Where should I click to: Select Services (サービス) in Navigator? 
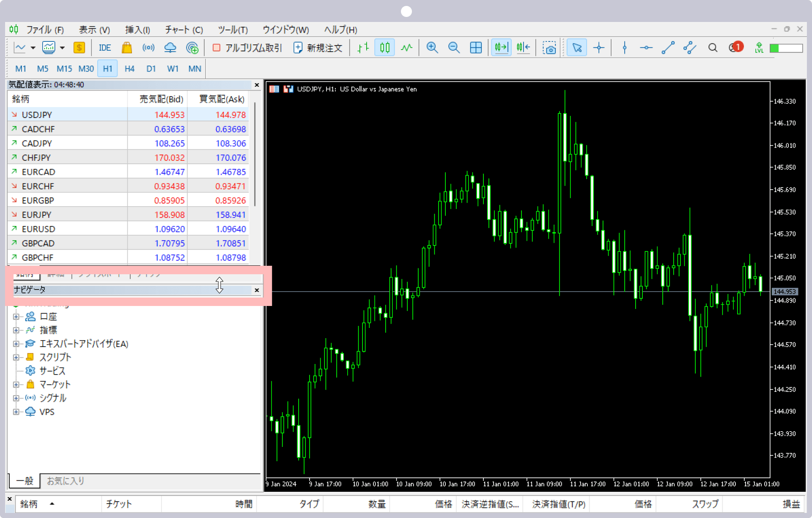tap(52, 371)
